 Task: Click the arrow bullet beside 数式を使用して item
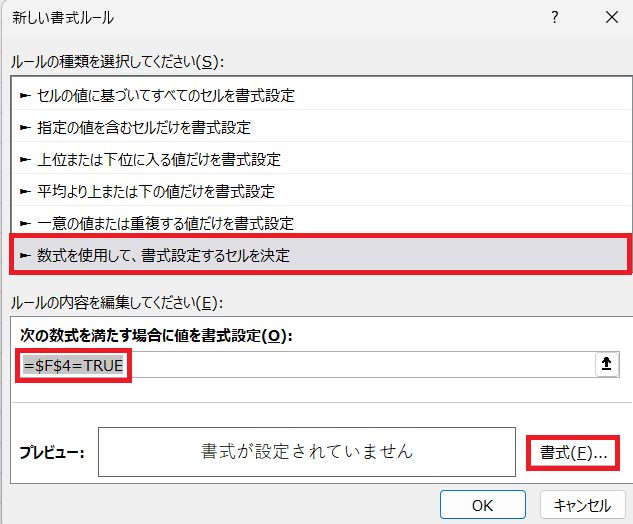26,255
